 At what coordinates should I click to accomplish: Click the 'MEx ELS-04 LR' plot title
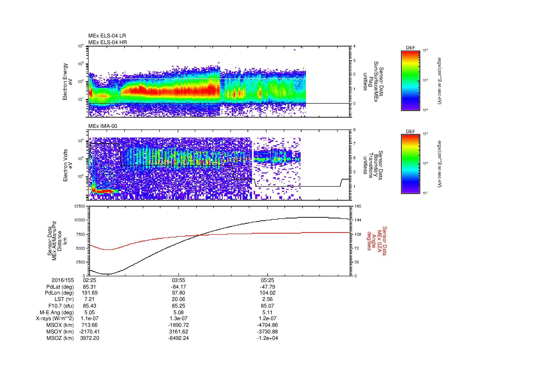click(x=107, y=36)
